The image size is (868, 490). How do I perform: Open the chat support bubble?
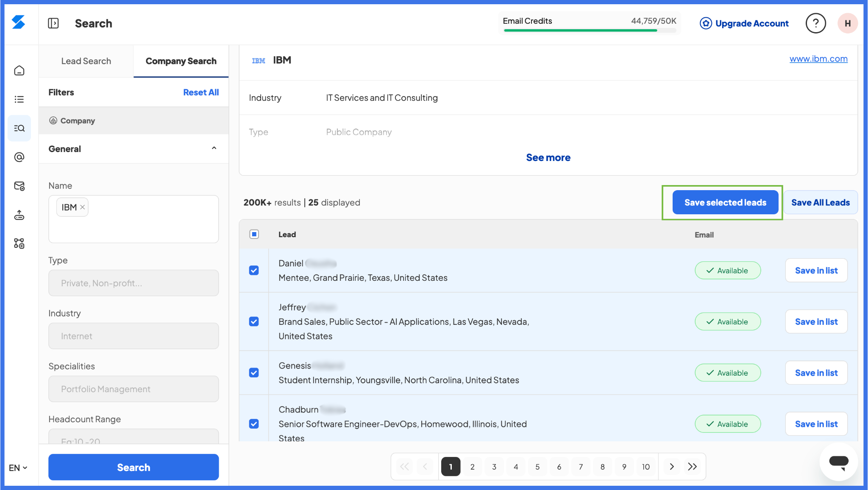838,462
